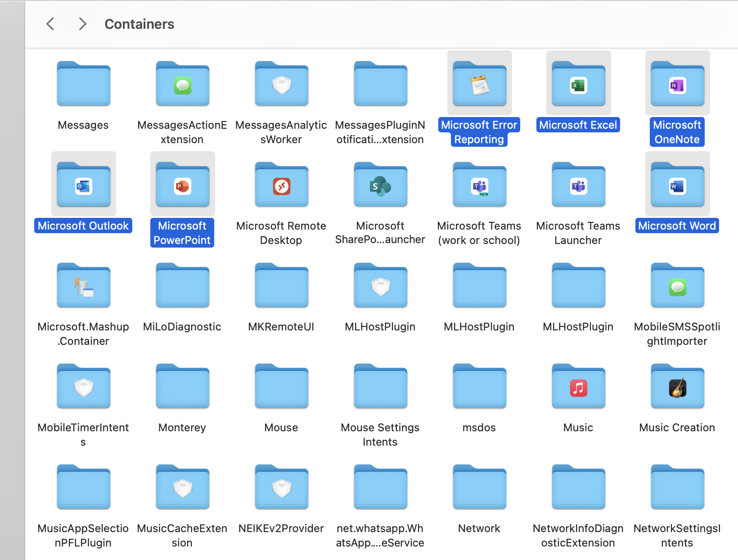Select the Messages folder icon
Image resolution: width=738 pixels, height=560 pixels.
click(84, 83)
